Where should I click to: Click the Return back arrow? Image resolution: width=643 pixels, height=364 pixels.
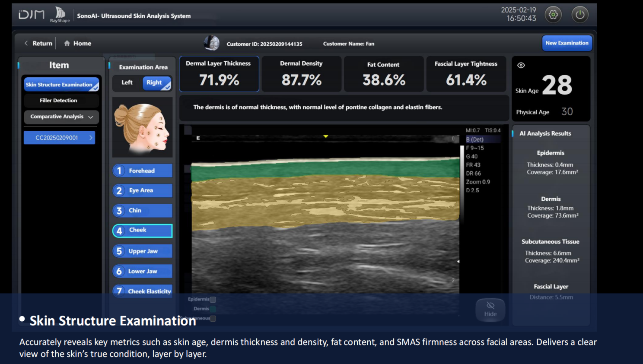point(26,43)
